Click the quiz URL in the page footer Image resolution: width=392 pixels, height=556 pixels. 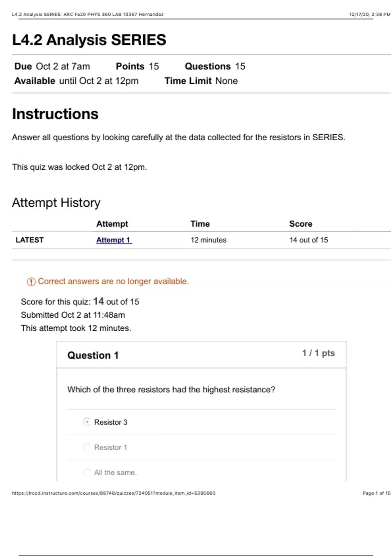[x=113, y=493]
